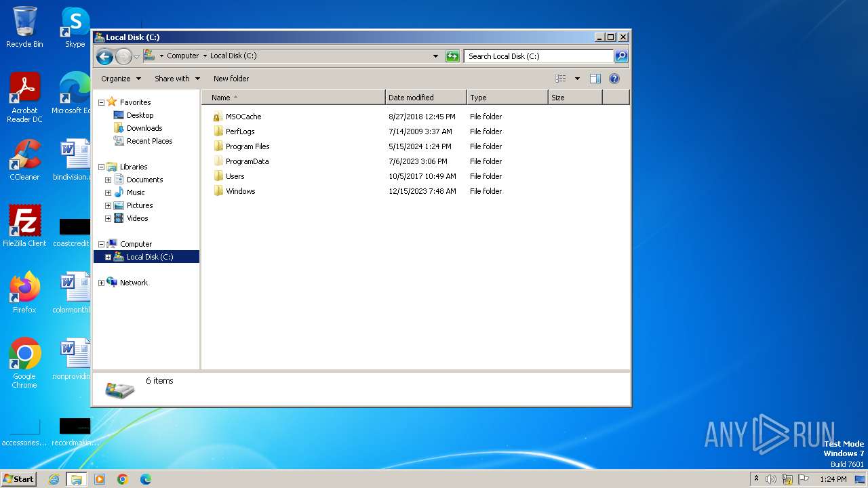868x488 pixels.
Task: Select the Skype desktop shortcut
Action: point(75,28)
